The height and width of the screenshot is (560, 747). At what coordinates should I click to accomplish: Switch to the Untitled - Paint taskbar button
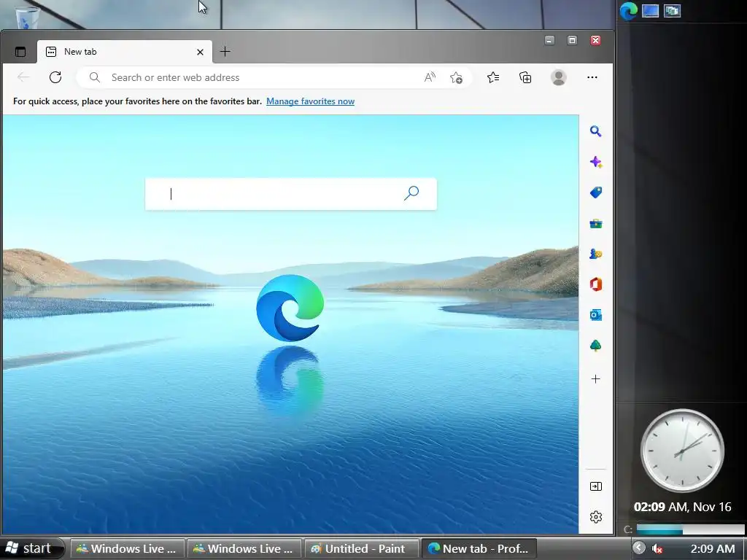362,548
